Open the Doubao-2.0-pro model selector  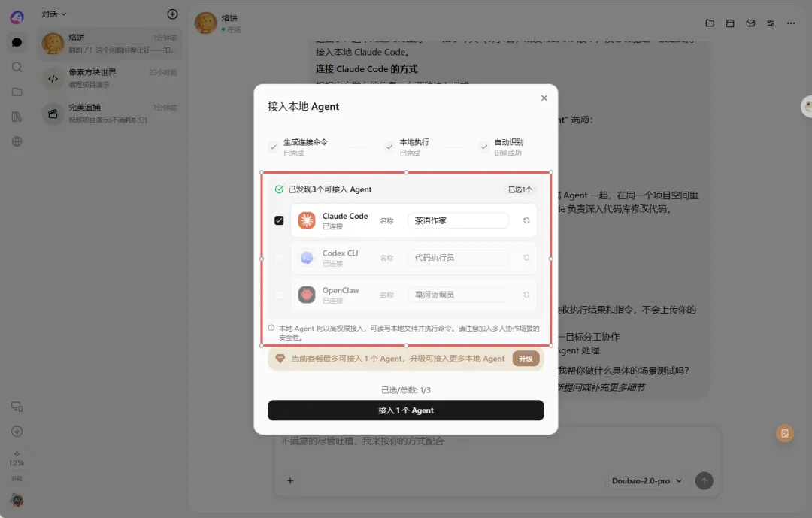647,480
